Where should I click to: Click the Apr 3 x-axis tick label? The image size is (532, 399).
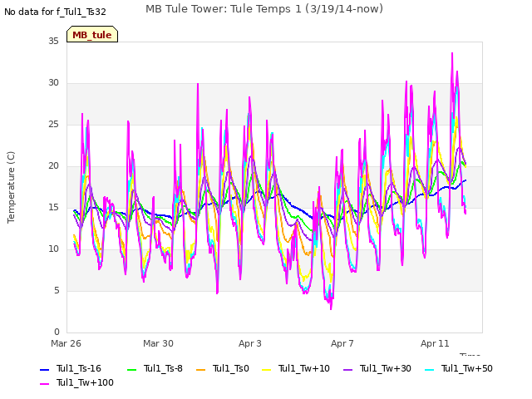pyautogui.click(x=250, y=343)
